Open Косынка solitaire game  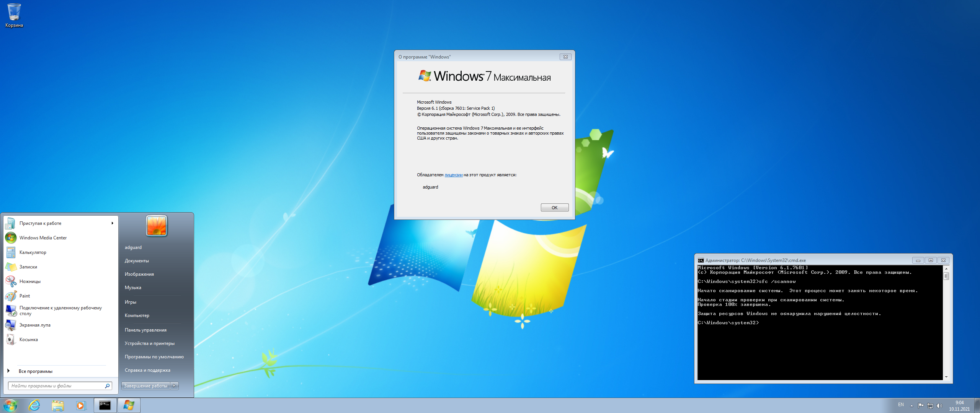pyautogui.click(x=60, y=340)
